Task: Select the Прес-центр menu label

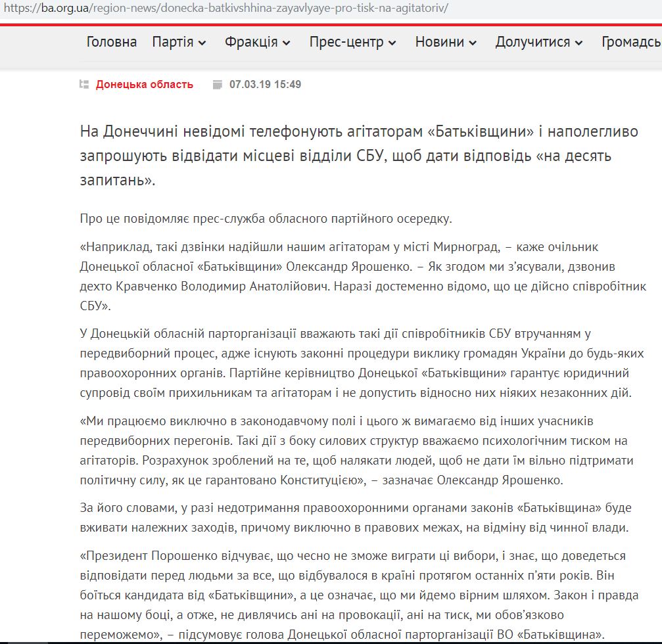Action: [346, 42]
